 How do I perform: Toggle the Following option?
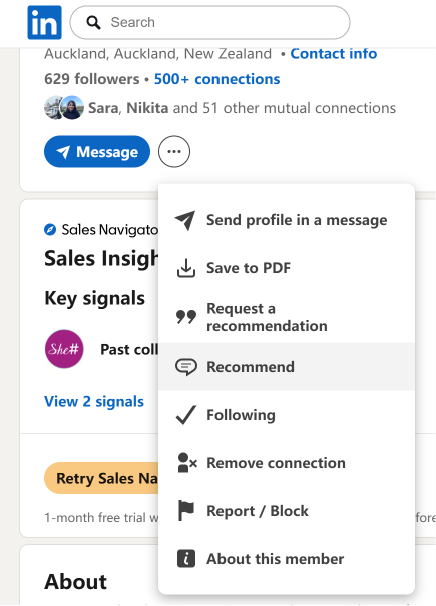(286, 415)
